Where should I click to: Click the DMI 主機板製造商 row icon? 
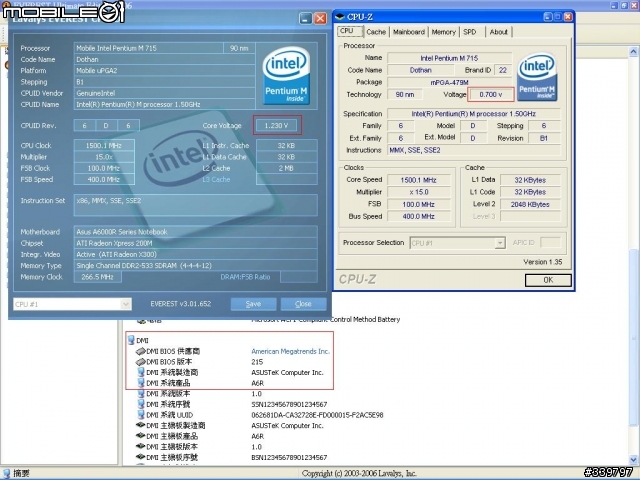coord(140,425)
